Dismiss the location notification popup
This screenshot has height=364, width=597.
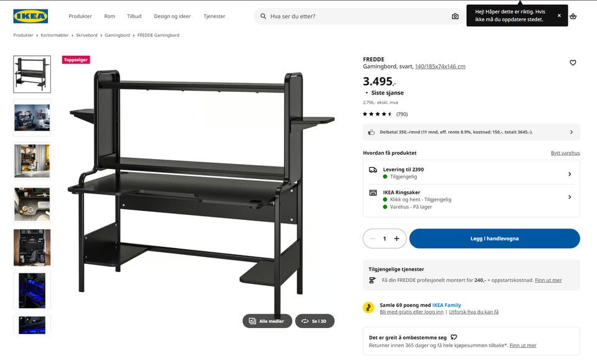(559, 16)
